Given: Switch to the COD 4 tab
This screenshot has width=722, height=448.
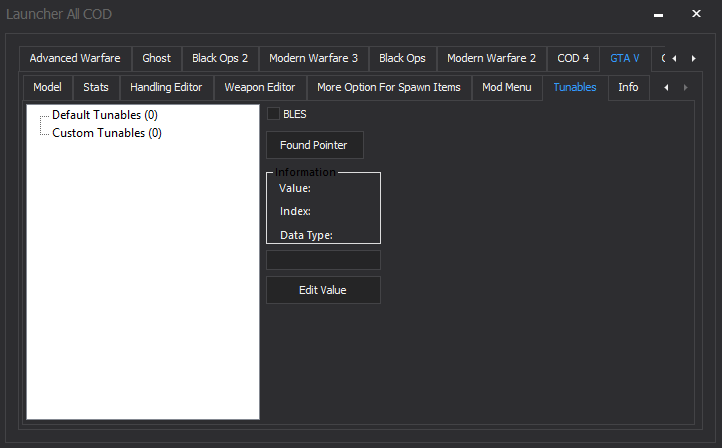Looking at the screenshot, I should click(573, 58).
